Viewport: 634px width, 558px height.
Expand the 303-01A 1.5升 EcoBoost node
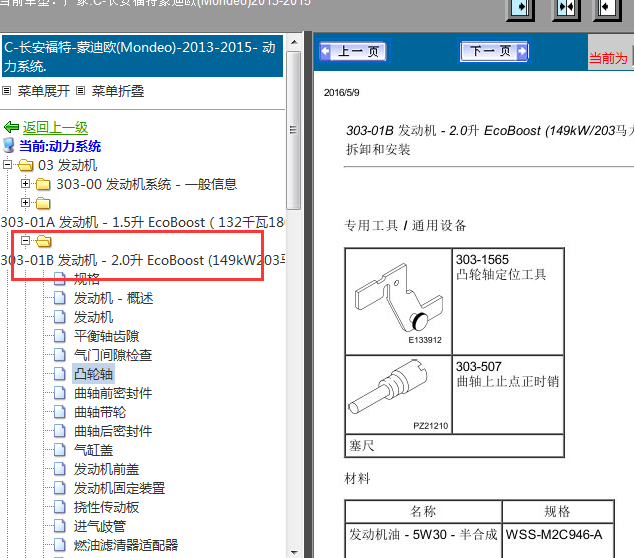pos(25,203)
